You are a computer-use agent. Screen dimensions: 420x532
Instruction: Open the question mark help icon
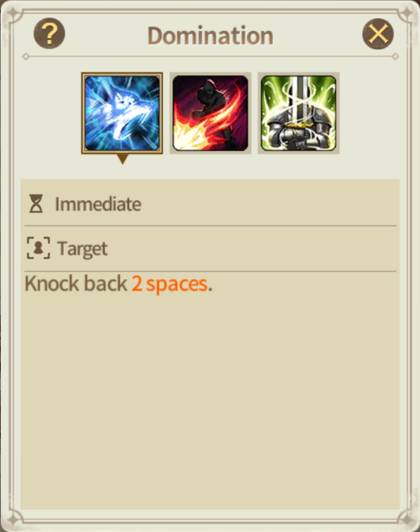(x=49, y=33)
